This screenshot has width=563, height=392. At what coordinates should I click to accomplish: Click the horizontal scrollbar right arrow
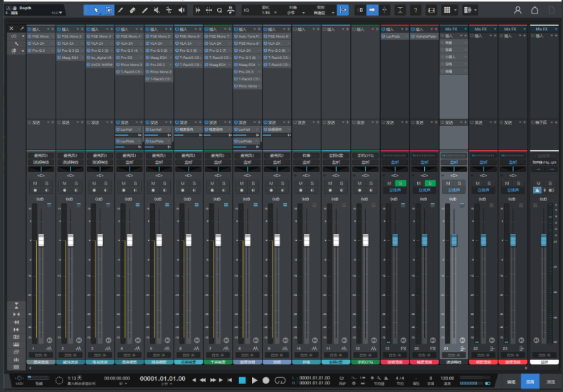pyautogui.click(x=526, y=368)
